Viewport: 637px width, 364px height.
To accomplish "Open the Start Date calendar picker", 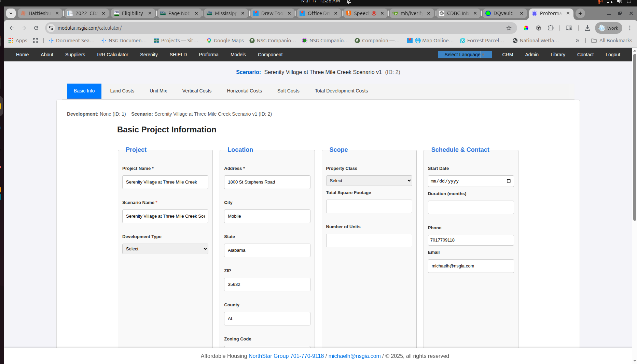I will (509, 181).
